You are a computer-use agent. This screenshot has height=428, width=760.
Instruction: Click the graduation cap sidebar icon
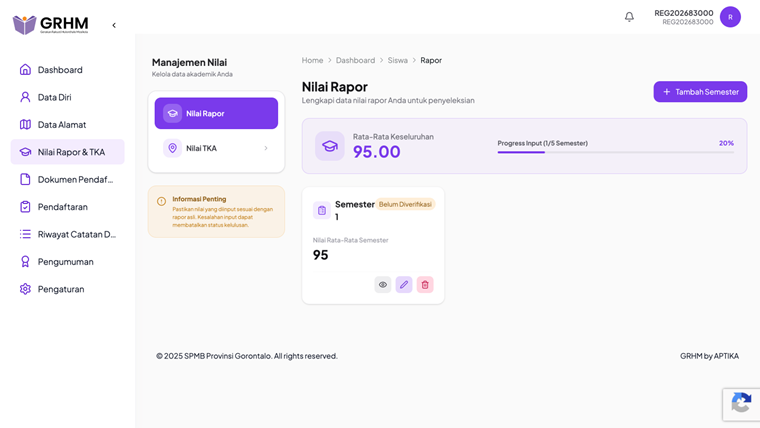[x=25, y=152]
